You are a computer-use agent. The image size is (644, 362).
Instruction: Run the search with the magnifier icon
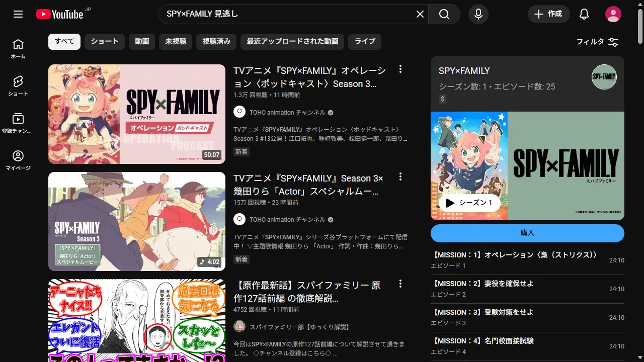coord(444,14)
